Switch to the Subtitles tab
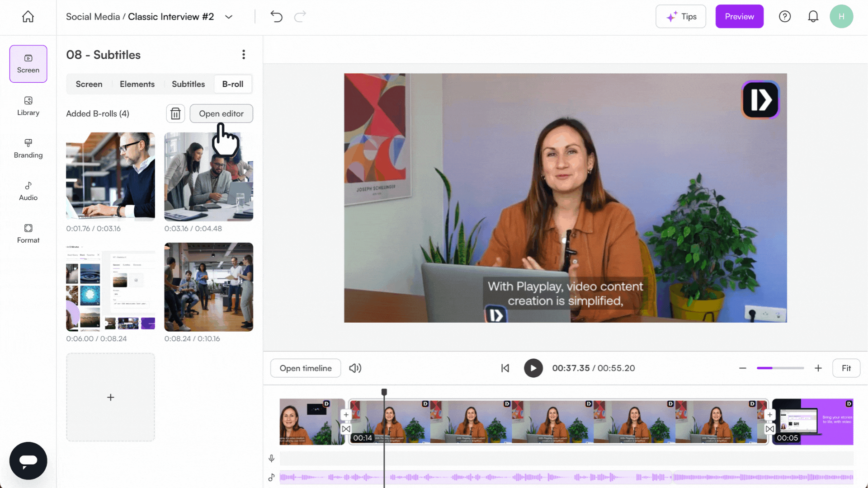This screenshot has height=488, width=868. (188, 84)
